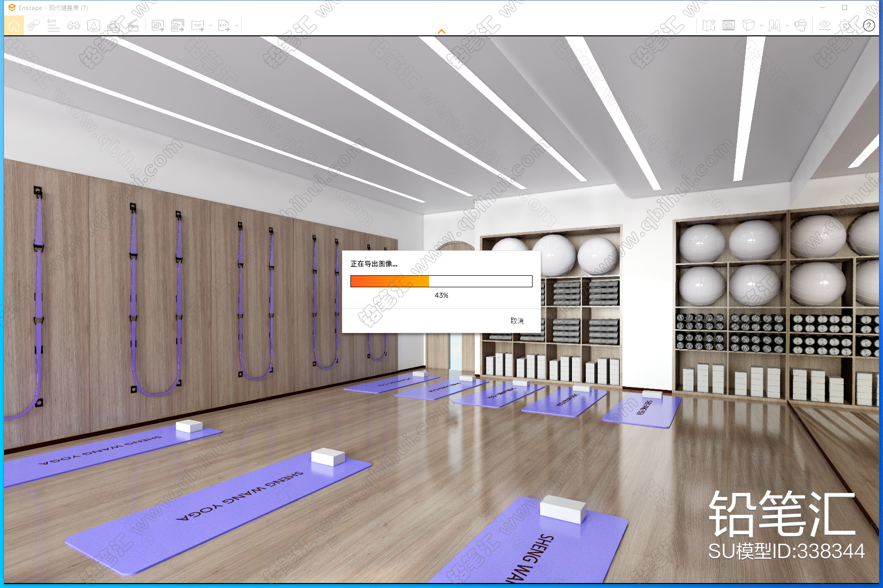Collapse toolbar using orange chevron arrow

tap(441, 31)
